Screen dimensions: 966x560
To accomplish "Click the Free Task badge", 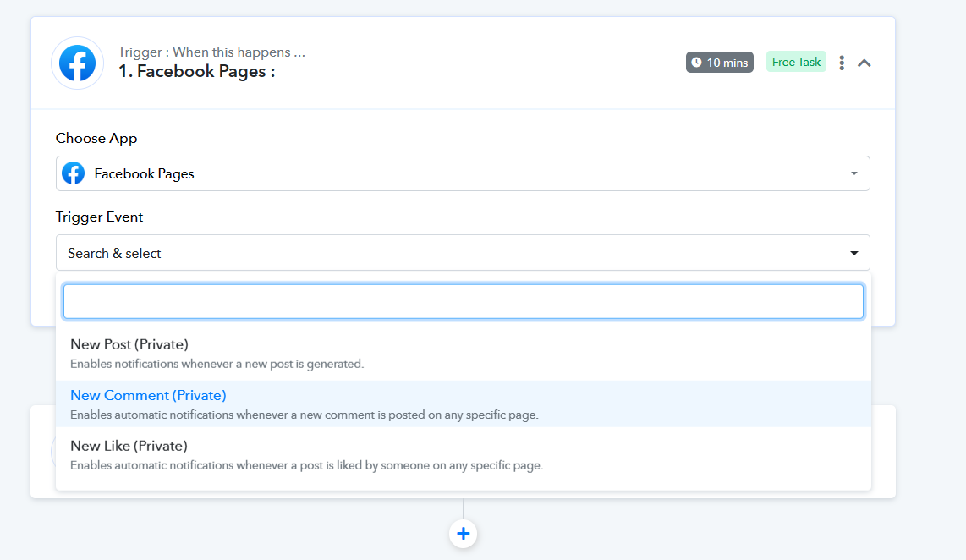I will tap(796, 63).
